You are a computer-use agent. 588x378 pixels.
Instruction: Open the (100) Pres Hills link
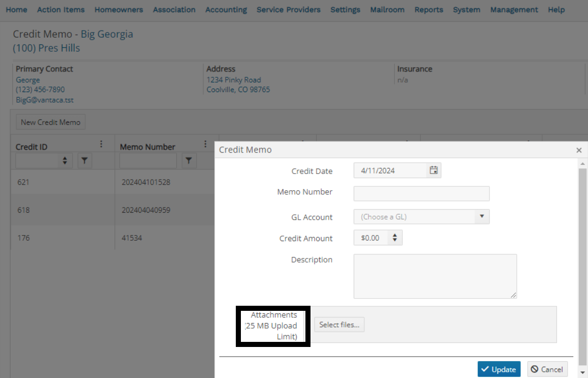46,48
